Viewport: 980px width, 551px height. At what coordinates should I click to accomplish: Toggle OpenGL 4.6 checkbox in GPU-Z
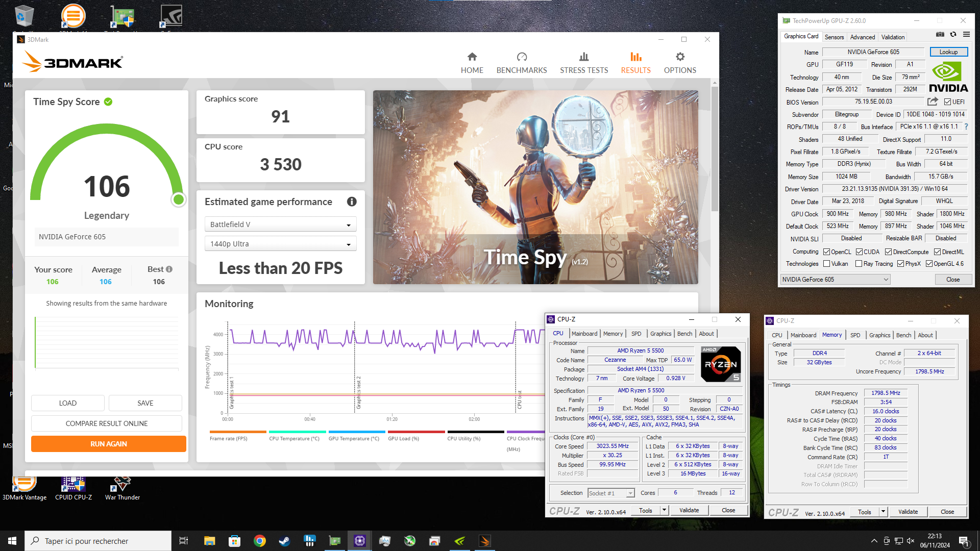pyautogui.click(x=929, y=264)
